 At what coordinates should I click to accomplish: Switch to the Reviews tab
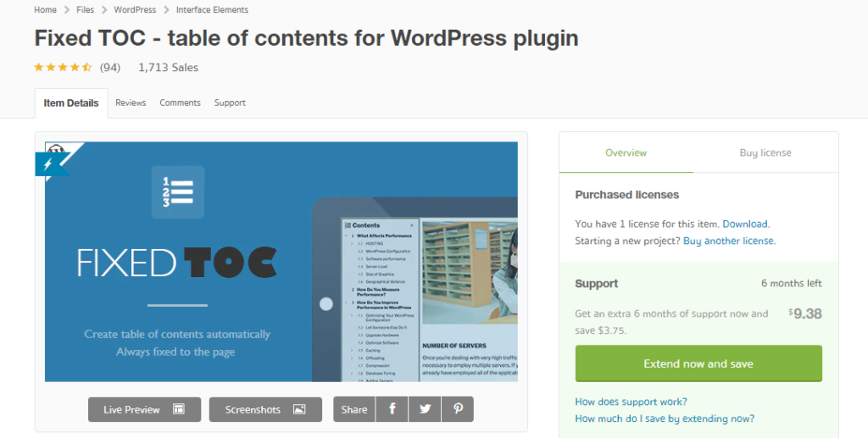click(131, 103)
